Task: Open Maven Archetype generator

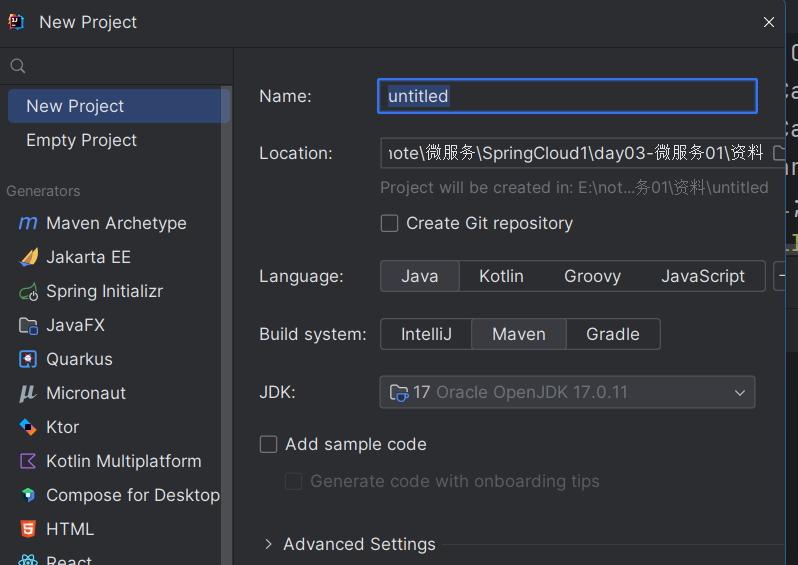Action: (x=116, y=223)
